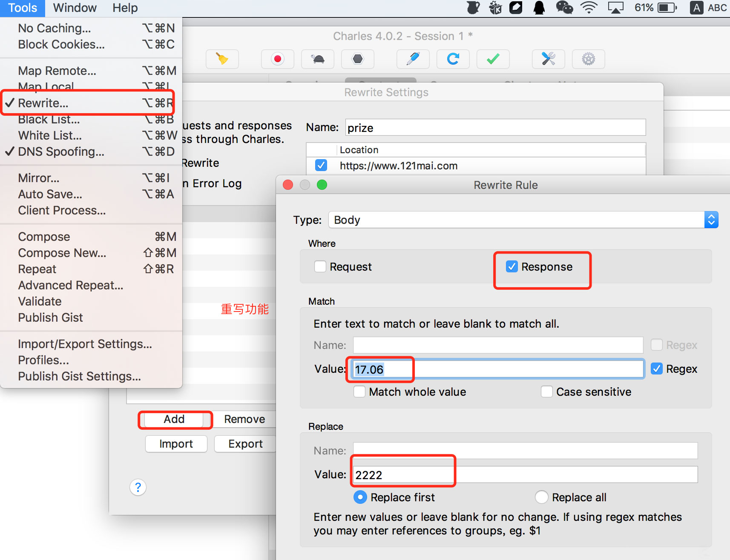Toggle breakpoints with the hexagon icon

point(358,59)
